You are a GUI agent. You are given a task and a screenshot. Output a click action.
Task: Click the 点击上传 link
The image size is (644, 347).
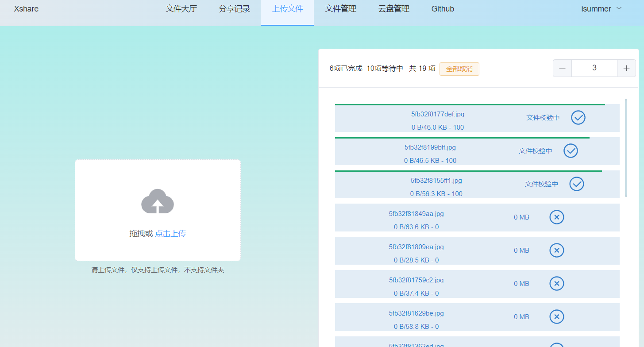tap(170, 233)
